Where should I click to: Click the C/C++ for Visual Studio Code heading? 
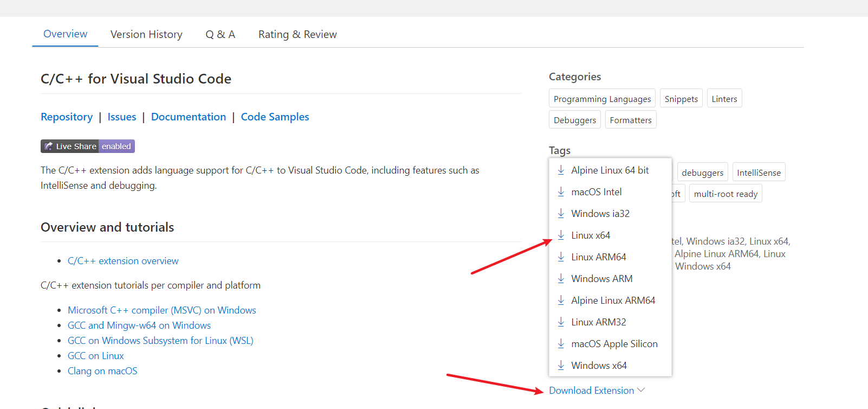point(136,79)
